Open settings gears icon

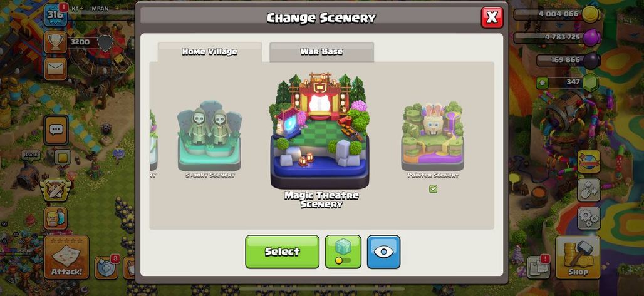click(x=588, y=218)
